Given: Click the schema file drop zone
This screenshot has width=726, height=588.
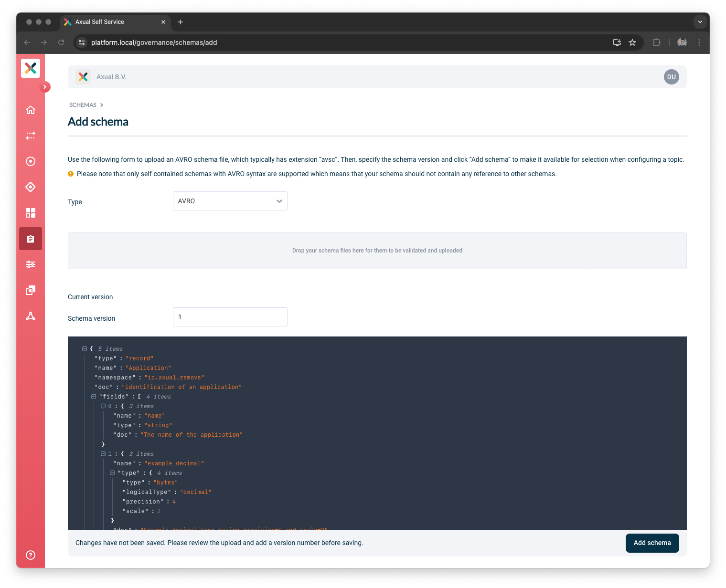Looking at the screenshot, I should (x=377, y=251).
